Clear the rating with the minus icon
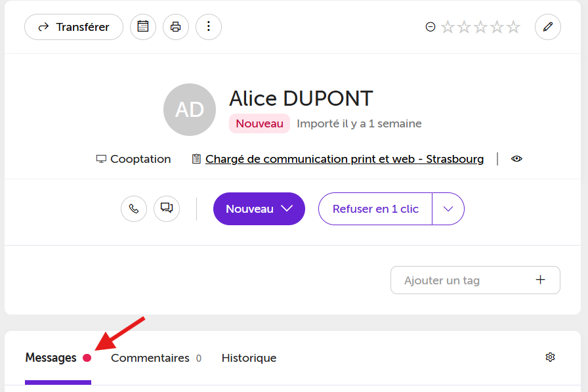588x392 pixels. click(x=430, y=27)
